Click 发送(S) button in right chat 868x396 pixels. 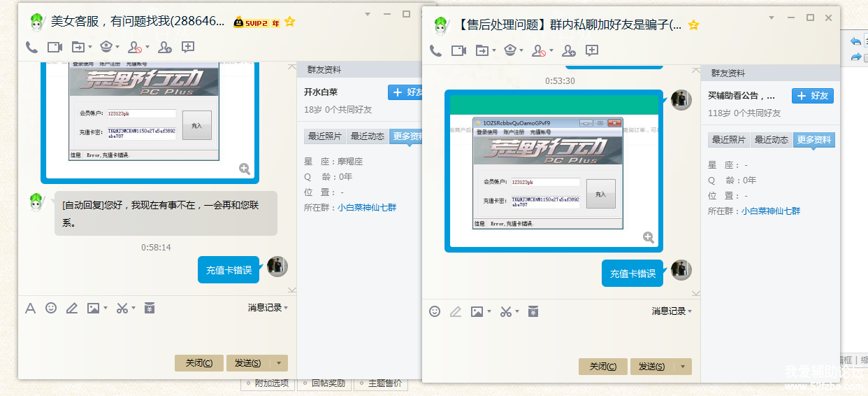[x=651, y=367]
